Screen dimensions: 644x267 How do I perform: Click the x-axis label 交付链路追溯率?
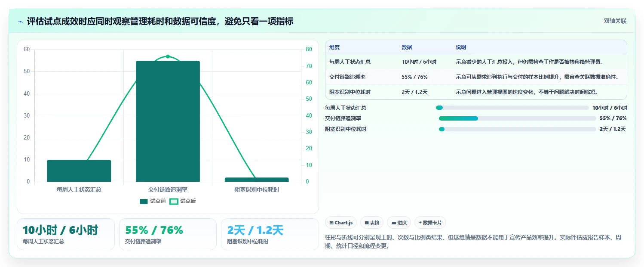[168, 189]
